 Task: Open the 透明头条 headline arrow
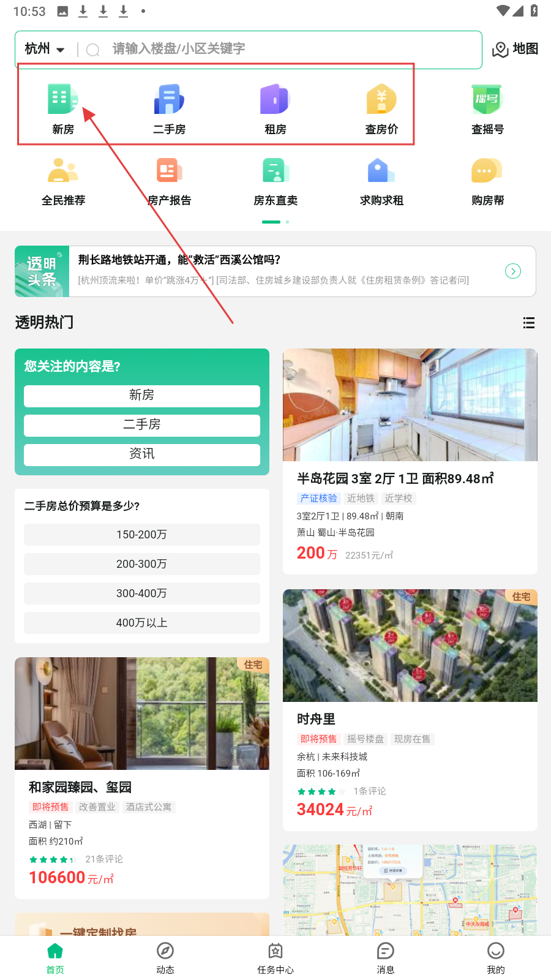coord(513,271)
